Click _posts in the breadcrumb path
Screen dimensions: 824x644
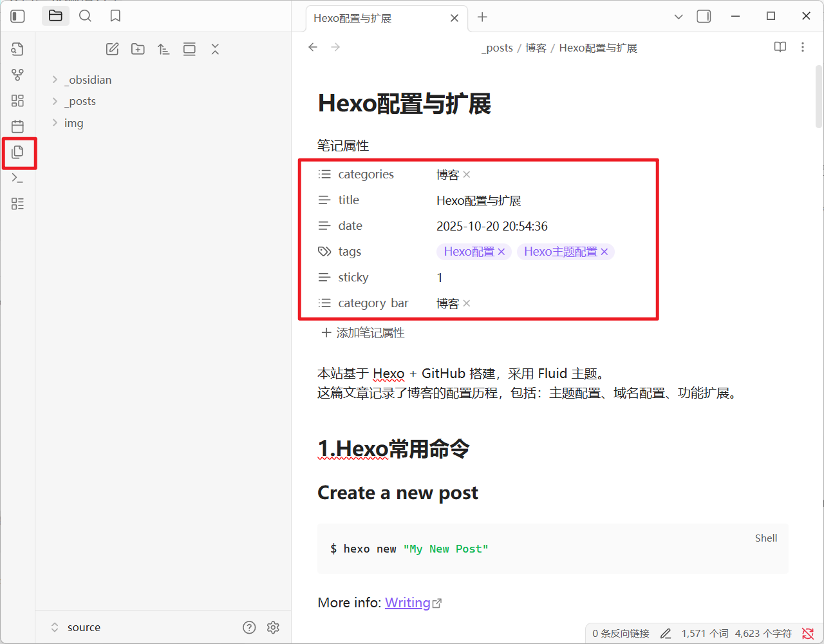pyautogui.click(x=497, y=48)
